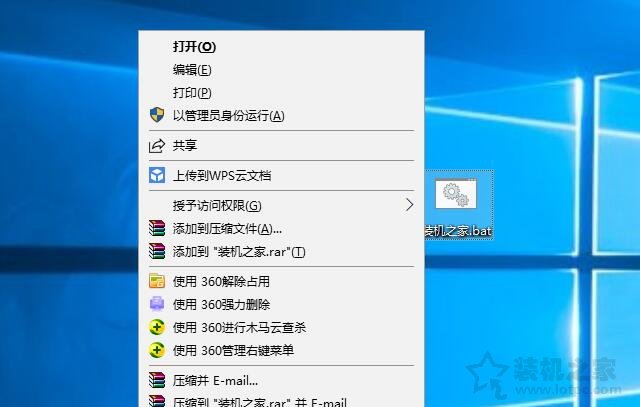640x407 pixels.
Task: Click the 360 shredder icon beside 强力删除
Action: pyautogui.click(x=157, y=304)
